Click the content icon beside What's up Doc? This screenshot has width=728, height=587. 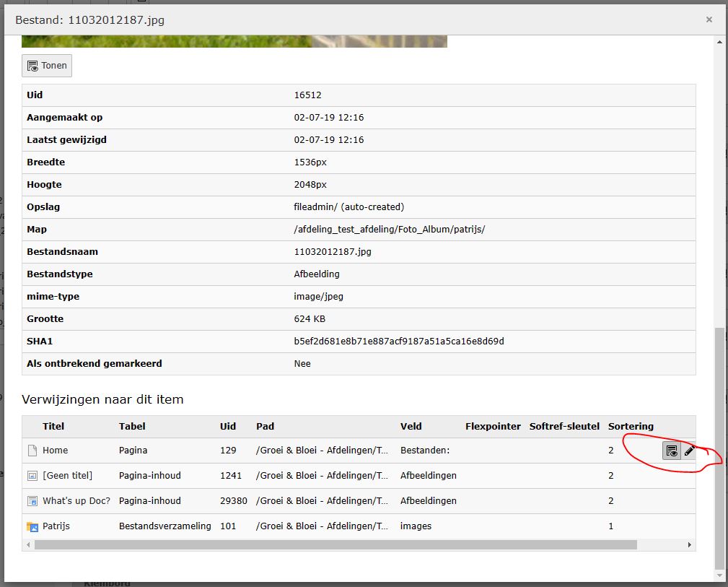coord(32,501)
